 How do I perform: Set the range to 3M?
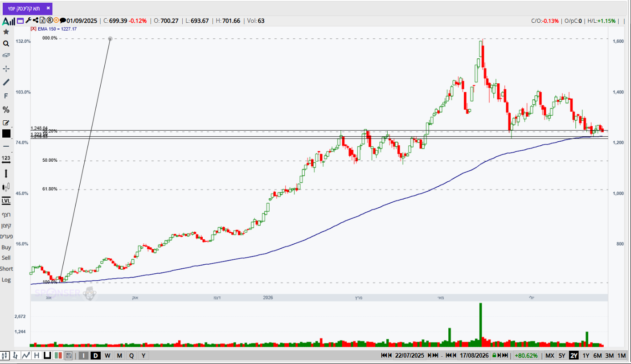pyautogui.click(x=610, y=355)
